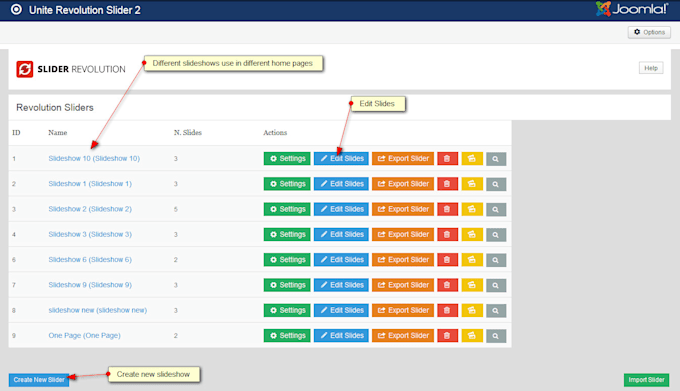
Task: Open the Options button
Action: point(649,32)
